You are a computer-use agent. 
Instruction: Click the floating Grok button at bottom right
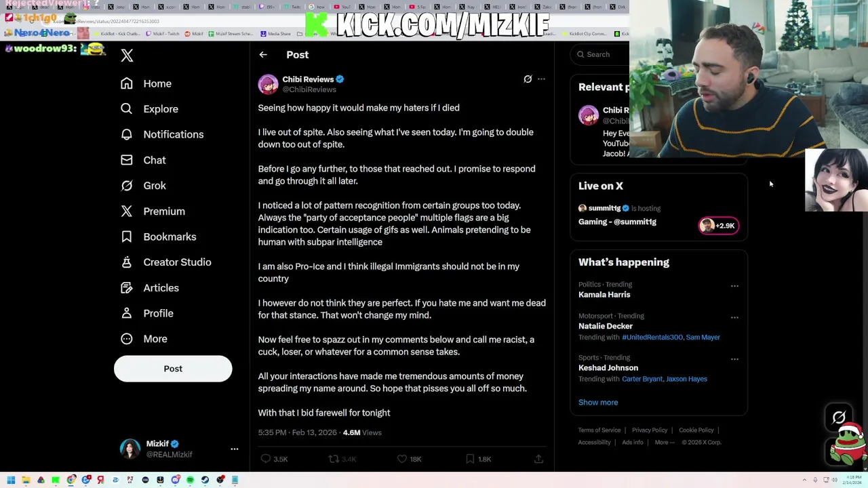click(839, 418)
